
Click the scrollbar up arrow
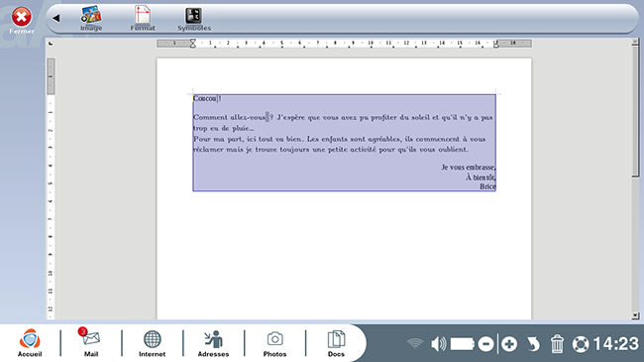pos(635,42)
